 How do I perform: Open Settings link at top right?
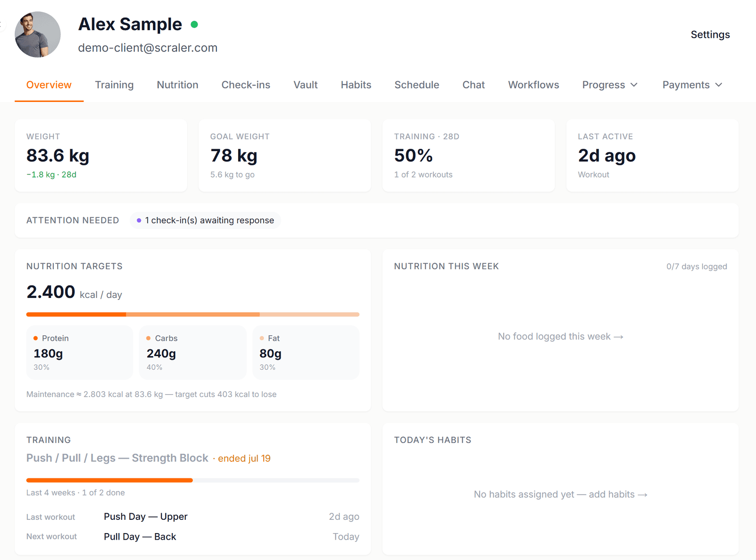(710, 34)
